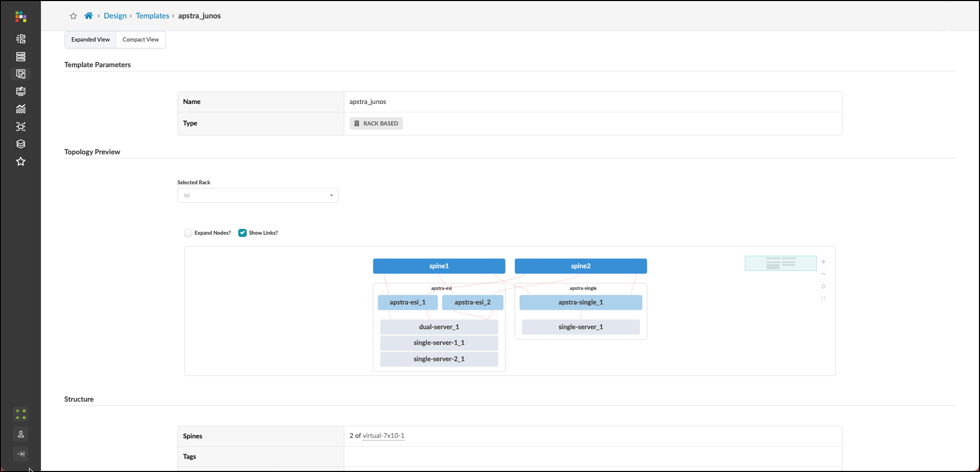Enable the Expand Nodes checkbox

(x=188, y=233)
